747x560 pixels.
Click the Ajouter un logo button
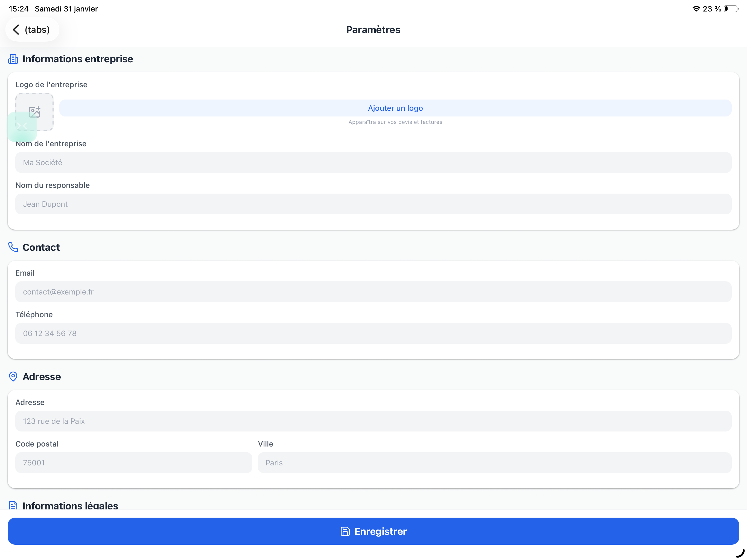coord(395,108)
